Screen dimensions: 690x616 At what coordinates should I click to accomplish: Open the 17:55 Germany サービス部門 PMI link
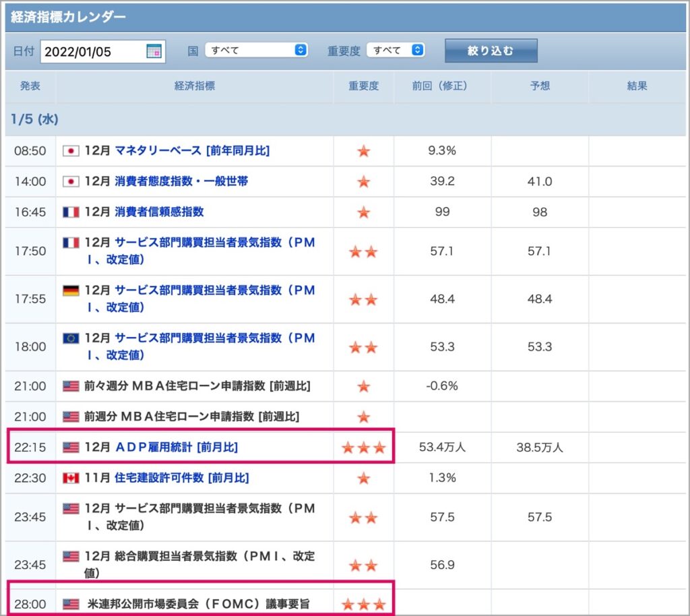(x=201, y=299)
